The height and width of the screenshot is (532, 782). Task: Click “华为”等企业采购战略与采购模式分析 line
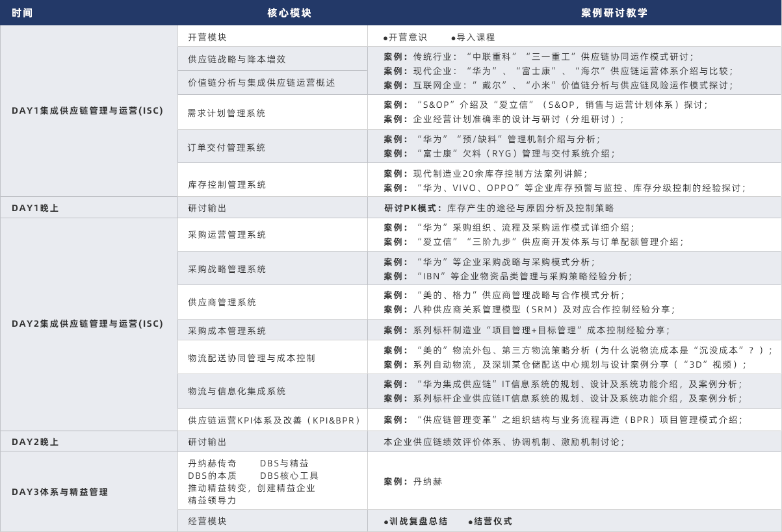(x=489, y=262)
